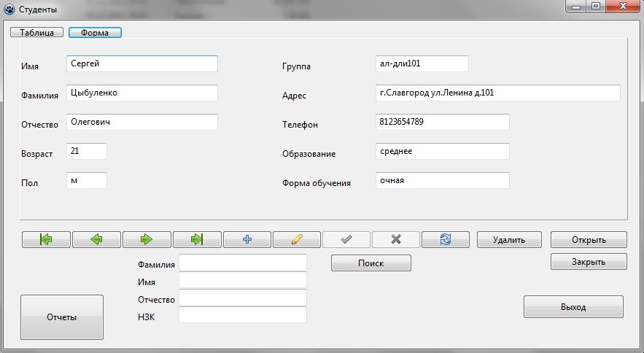
Task: Click the Фамилия field containing Цыбуленко
Action: point(142,93)
